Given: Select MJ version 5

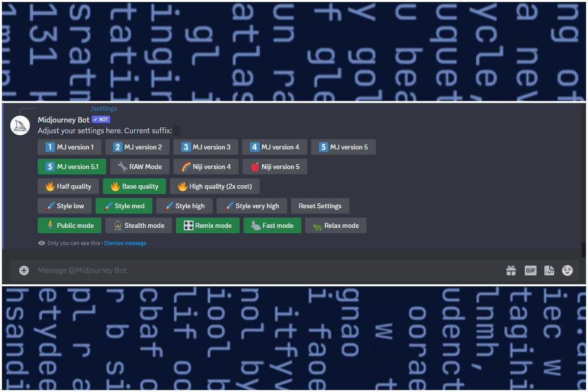Looking at the screenshot, I should point(343,147).
